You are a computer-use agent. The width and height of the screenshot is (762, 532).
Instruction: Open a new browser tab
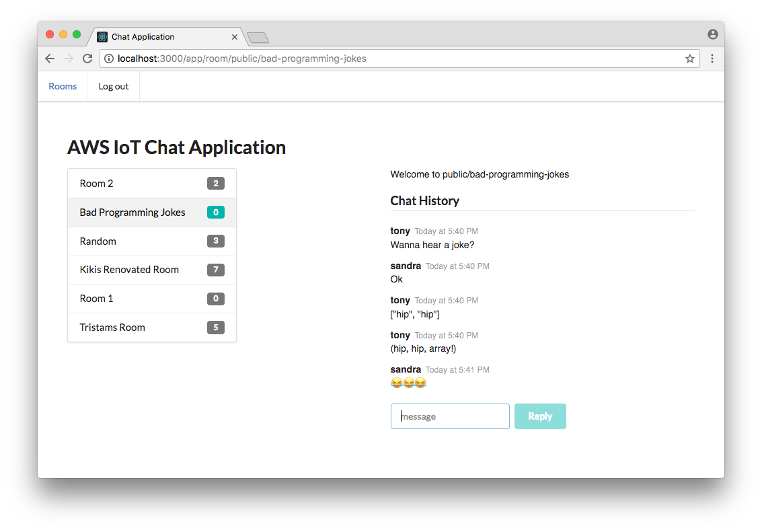click(258, 38)
